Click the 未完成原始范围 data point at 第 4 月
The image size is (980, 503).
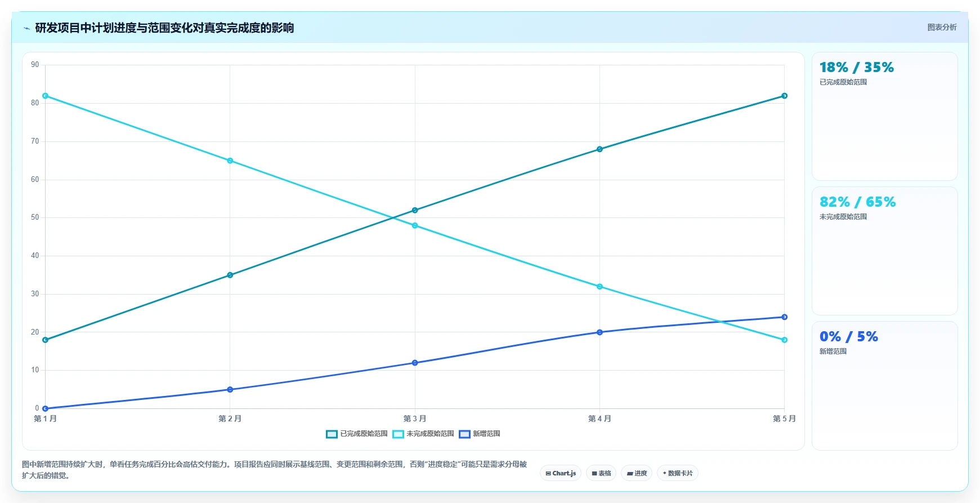coord(599,287)
